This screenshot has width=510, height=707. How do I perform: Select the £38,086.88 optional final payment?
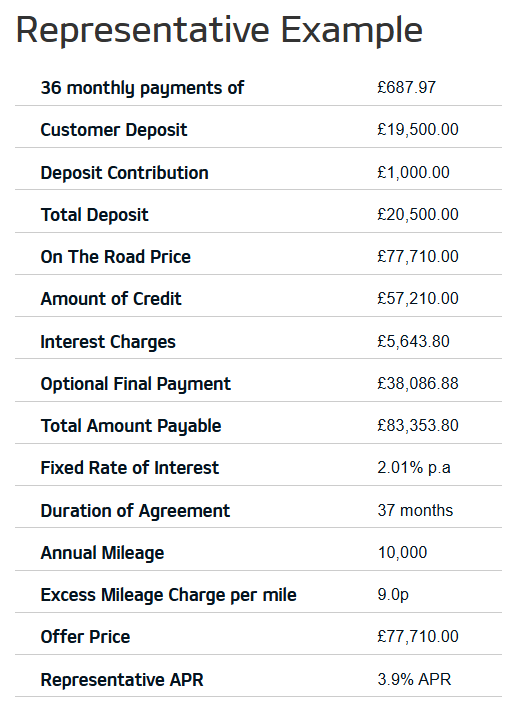pos(418,384)
